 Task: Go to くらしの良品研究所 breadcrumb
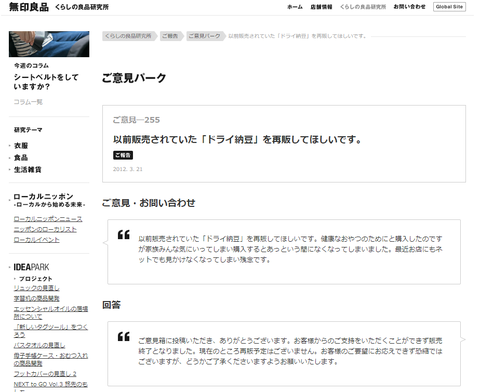pyautogui.click(x=128, y=36)
